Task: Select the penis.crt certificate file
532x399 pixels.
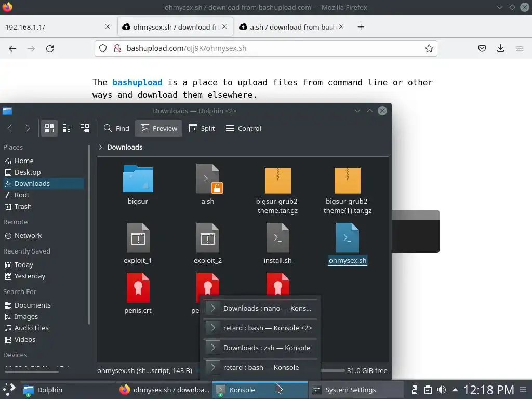Action: point(138,294)
